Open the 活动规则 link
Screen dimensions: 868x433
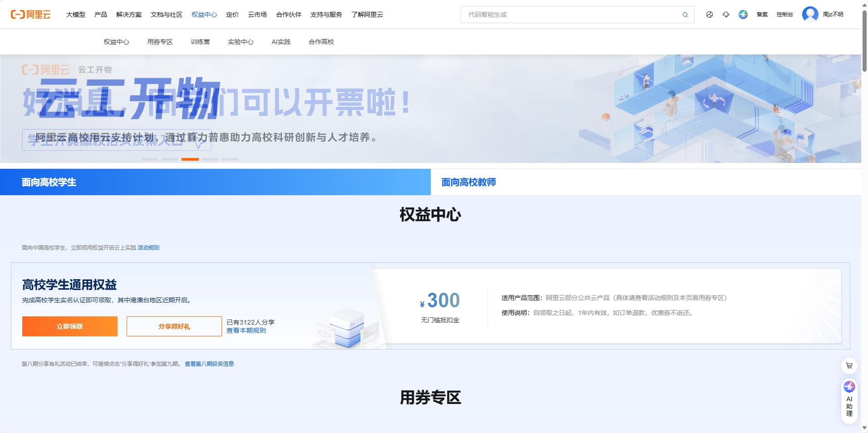click(x=148, y=248)
